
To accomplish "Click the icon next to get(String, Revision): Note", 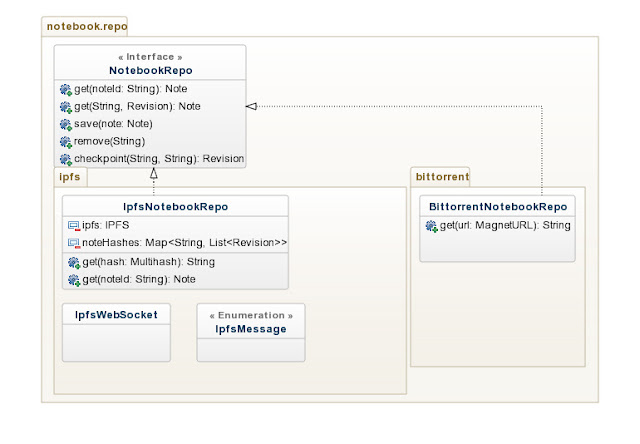I will coord(66,106).
